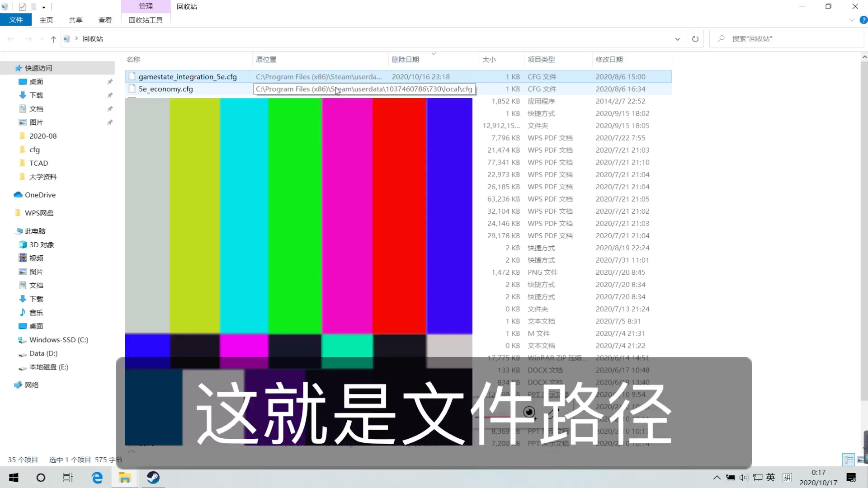Open the 大学资料 folder
Screen dimensions: 868x488
point(43,177)
